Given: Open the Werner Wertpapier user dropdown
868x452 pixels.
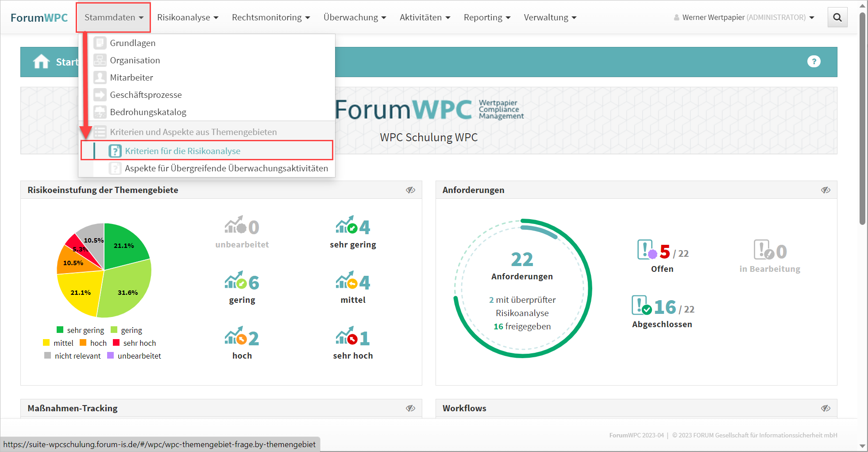Looking at the screenshot, I should pyautogui.click(x=744, y=17).
